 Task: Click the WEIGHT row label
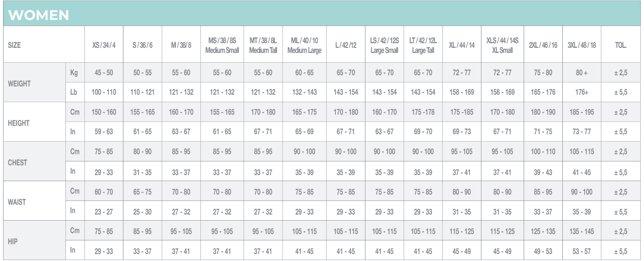click(x=19, y=84)
